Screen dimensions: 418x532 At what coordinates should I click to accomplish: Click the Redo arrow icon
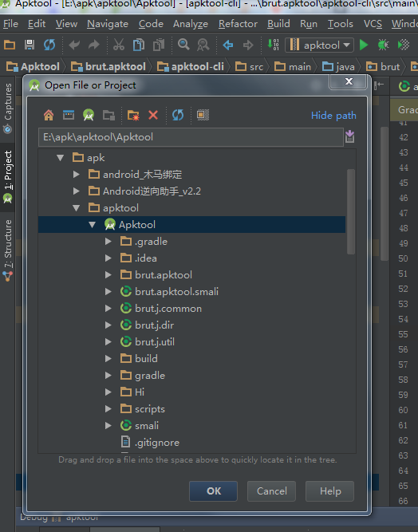[94, 45]
